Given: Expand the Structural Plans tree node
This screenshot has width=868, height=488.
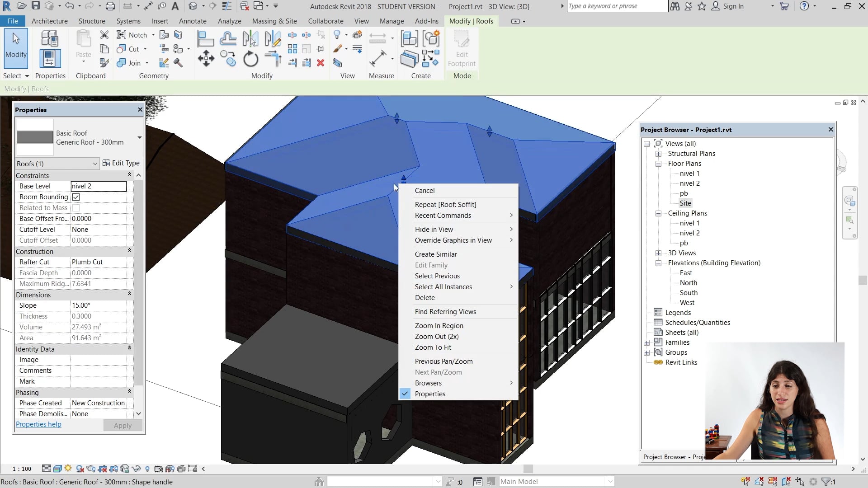Looking at the screenshot, I should (x=659, y=154).
